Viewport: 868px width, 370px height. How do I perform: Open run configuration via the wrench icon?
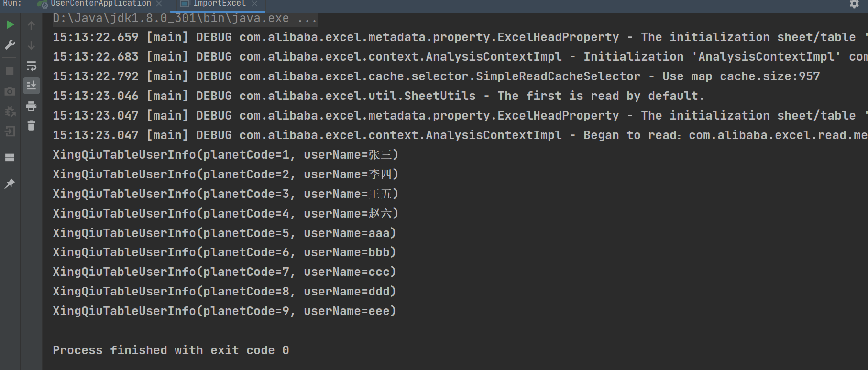click(x=10, y=45)
